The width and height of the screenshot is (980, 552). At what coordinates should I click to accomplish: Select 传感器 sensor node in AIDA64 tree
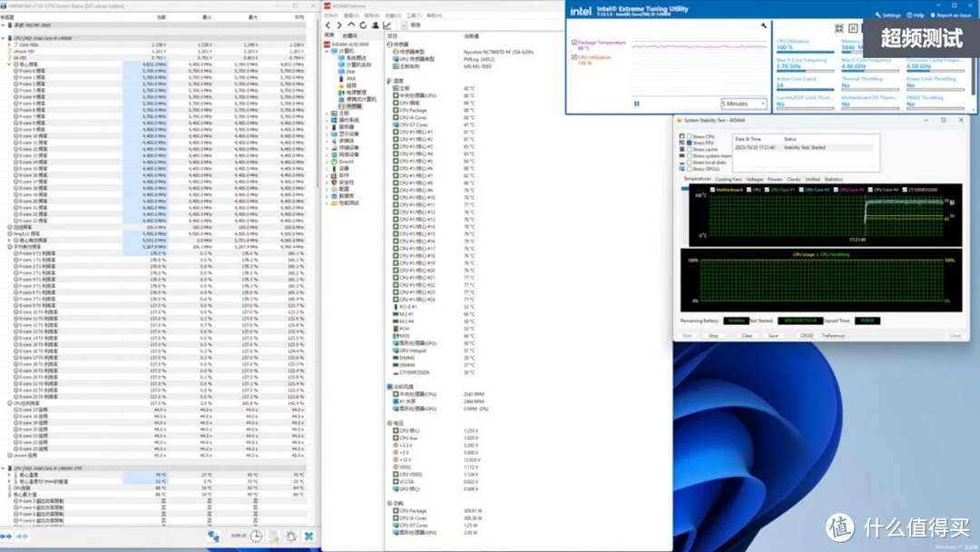[x=350, y=106]
